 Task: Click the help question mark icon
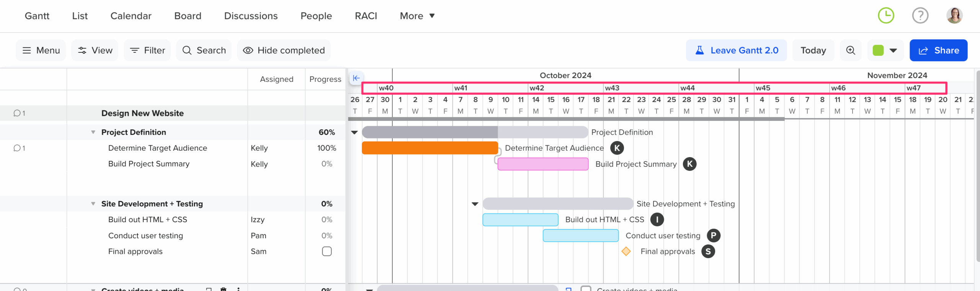(x=920, y=16)
